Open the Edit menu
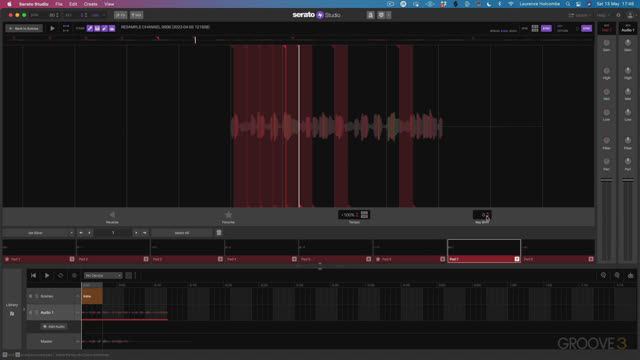Screen dimensions: 640x360 [73, 4]
